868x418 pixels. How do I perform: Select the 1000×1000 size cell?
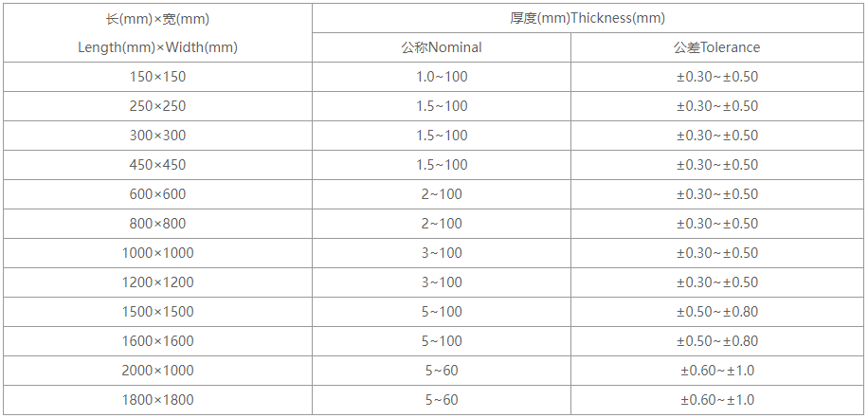[x=157, y=253]
